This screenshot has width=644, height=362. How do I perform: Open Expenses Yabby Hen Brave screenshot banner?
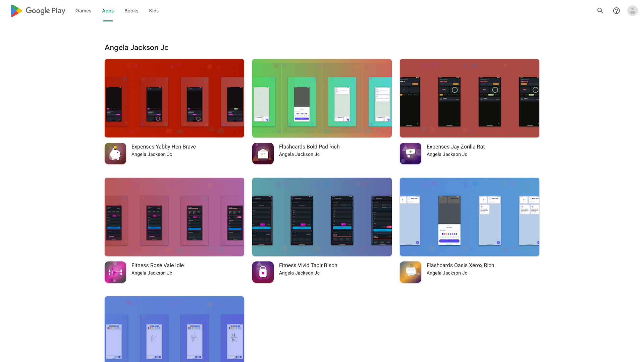coord(174,98)
